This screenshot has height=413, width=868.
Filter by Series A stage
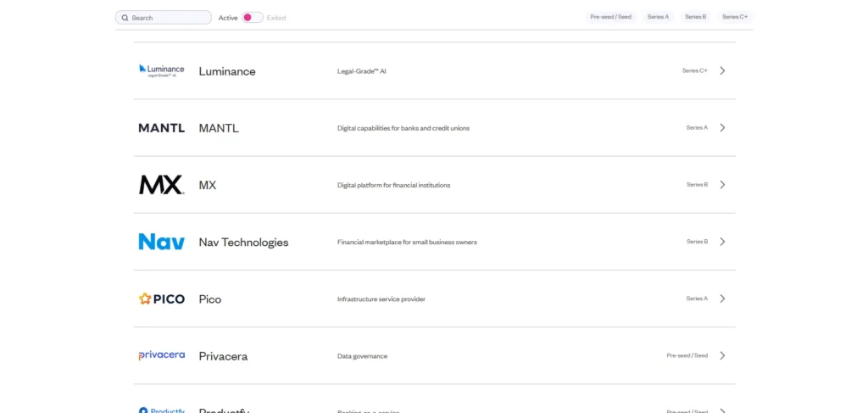(658, 17)
